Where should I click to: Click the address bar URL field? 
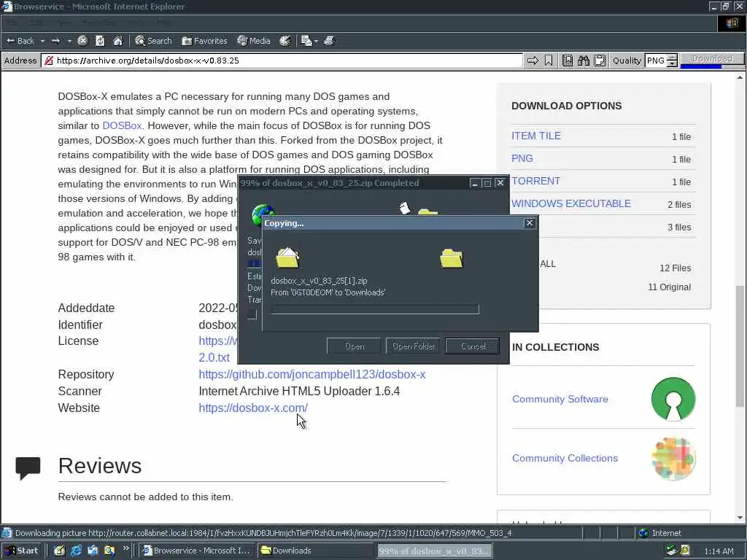tap(284, 61)
